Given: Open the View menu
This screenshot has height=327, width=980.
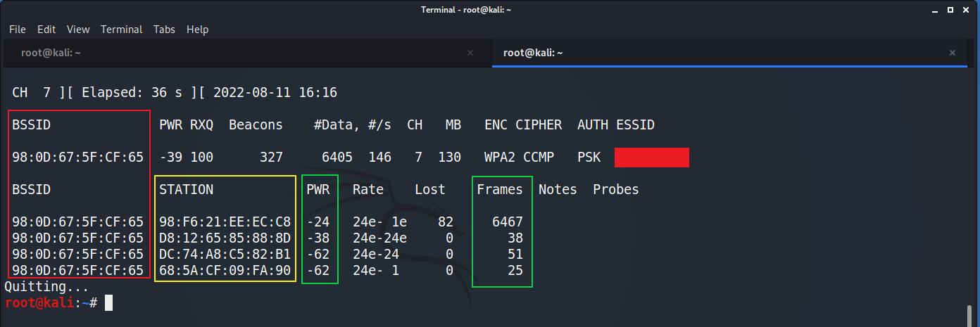Looking at the screenshot, I should tap(78, 30).
